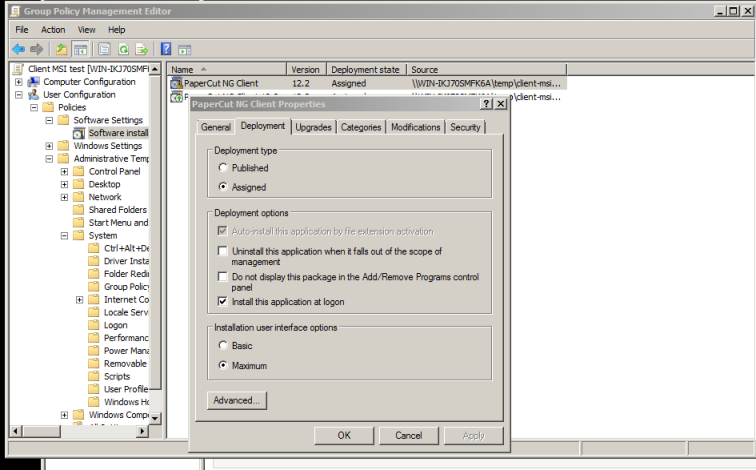Open the View menu
756x470 pixels.
pyautogui.click(x=87, y=30)
